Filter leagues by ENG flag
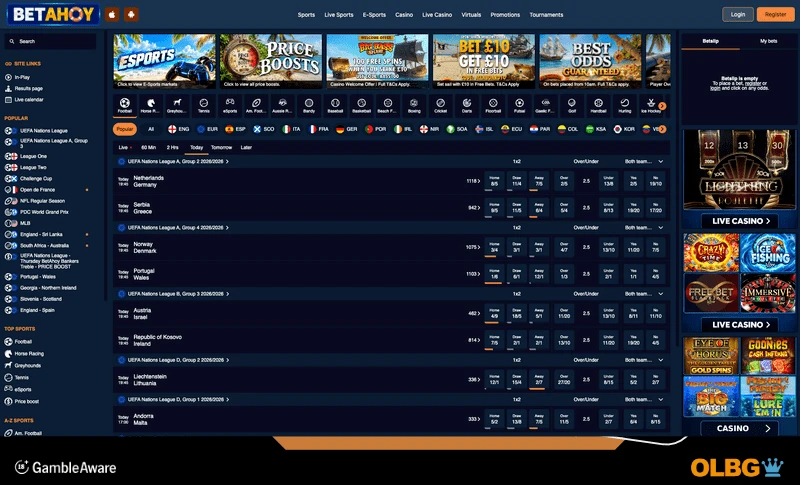This screenshot has height=485, width=800. (179, 129)
